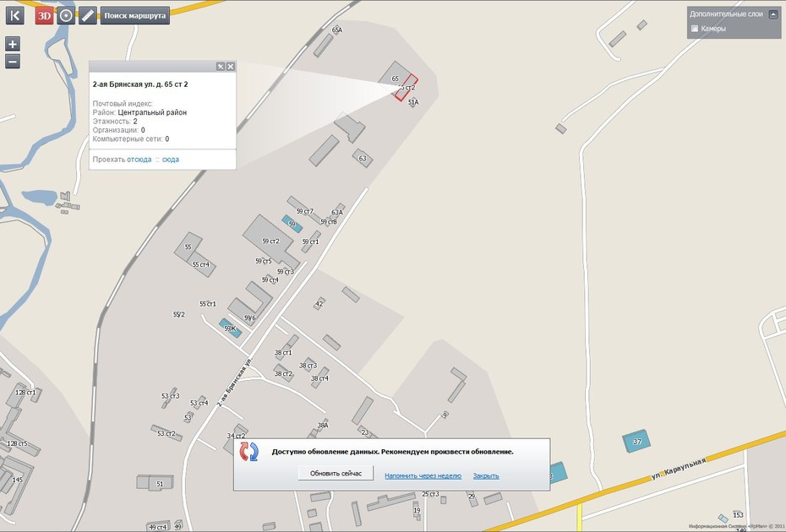Click the building label 59 ст7
This screenshot has height=532, width=786.
(305, 211)
